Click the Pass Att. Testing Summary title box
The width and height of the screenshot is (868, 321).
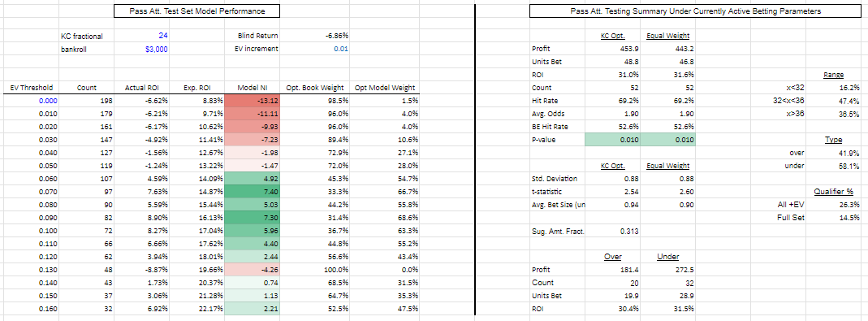pos(696,11)
